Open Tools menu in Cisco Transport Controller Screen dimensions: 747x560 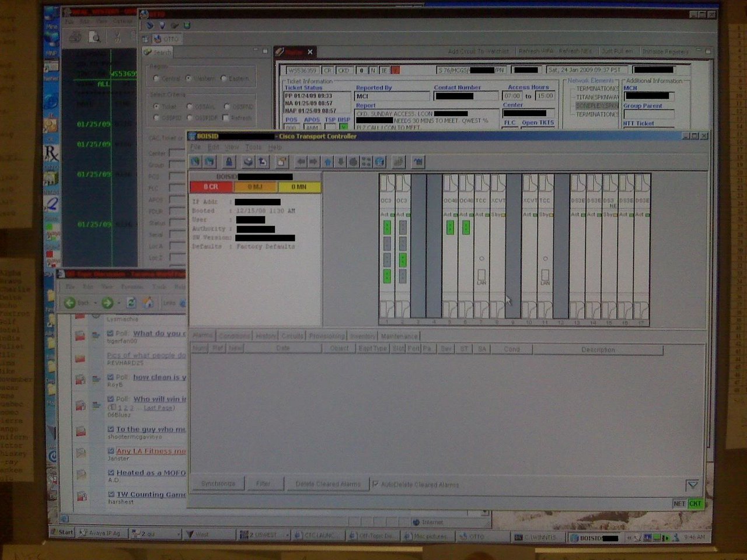tap(253, 148)
